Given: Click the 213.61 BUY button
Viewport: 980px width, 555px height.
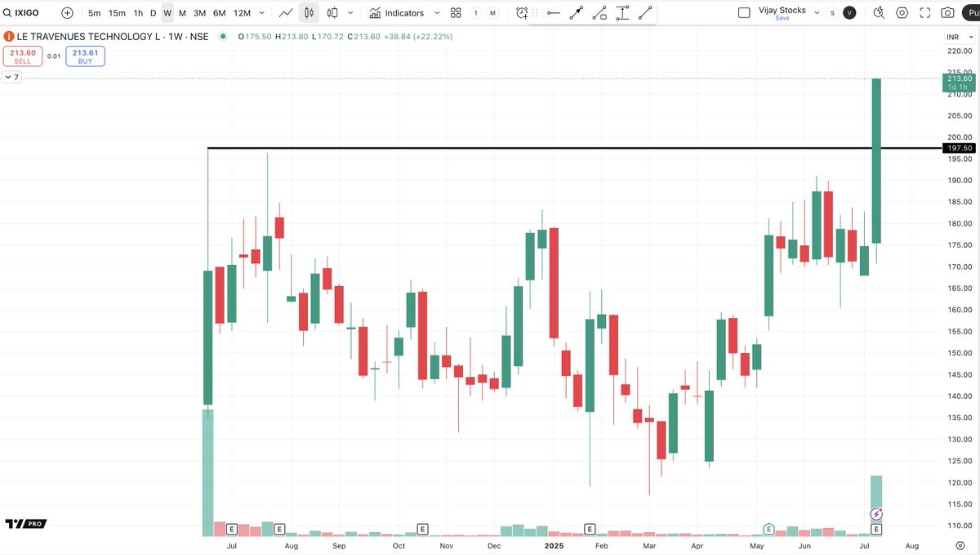Looking at the screenshot, I should click(x=85, y=56).
